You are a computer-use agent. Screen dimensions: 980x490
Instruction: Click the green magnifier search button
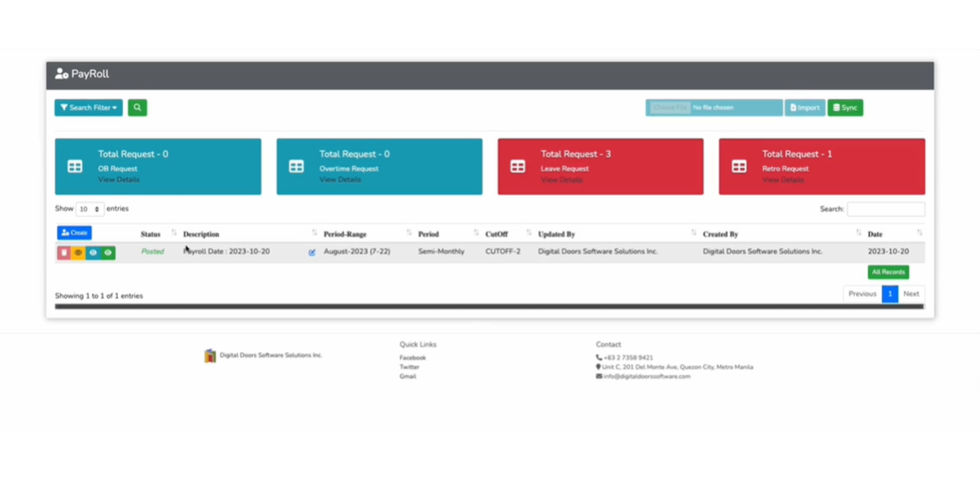click(x=137, y=108)
